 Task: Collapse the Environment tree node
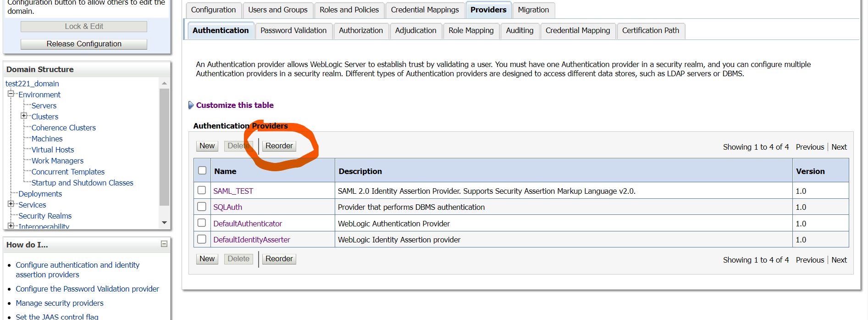11,94
